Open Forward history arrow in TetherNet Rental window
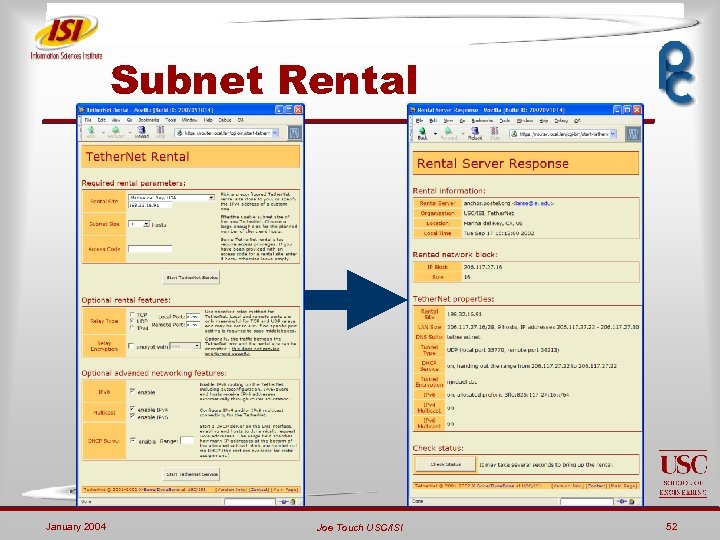 [x=129, y=133]
